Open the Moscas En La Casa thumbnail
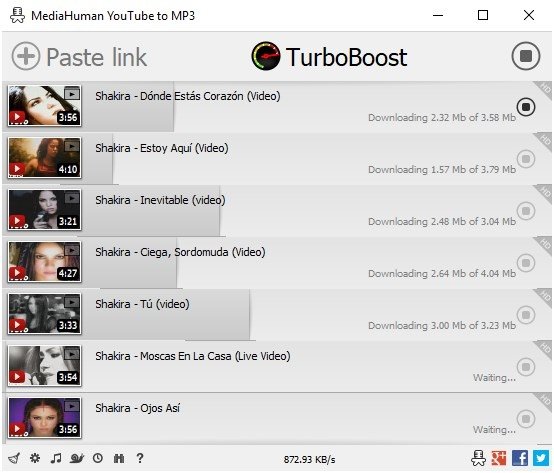Image resolution: width=554 pixels, height=473 pixels. click(44, 365)
